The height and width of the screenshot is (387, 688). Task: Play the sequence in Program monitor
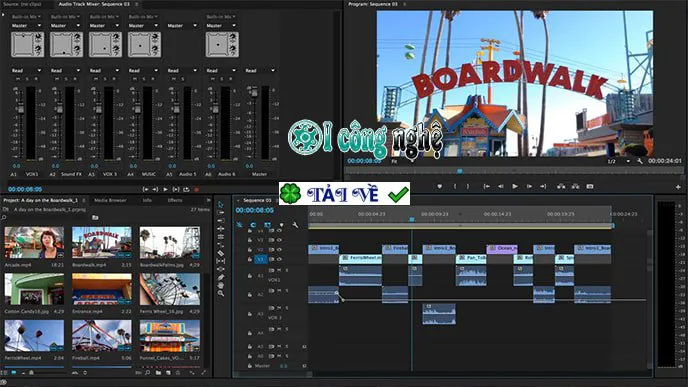pos(515,186)
